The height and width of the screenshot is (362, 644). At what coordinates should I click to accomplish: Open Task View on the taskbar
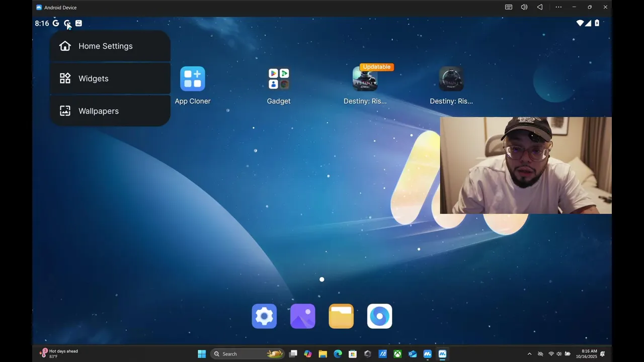[293, 354]
